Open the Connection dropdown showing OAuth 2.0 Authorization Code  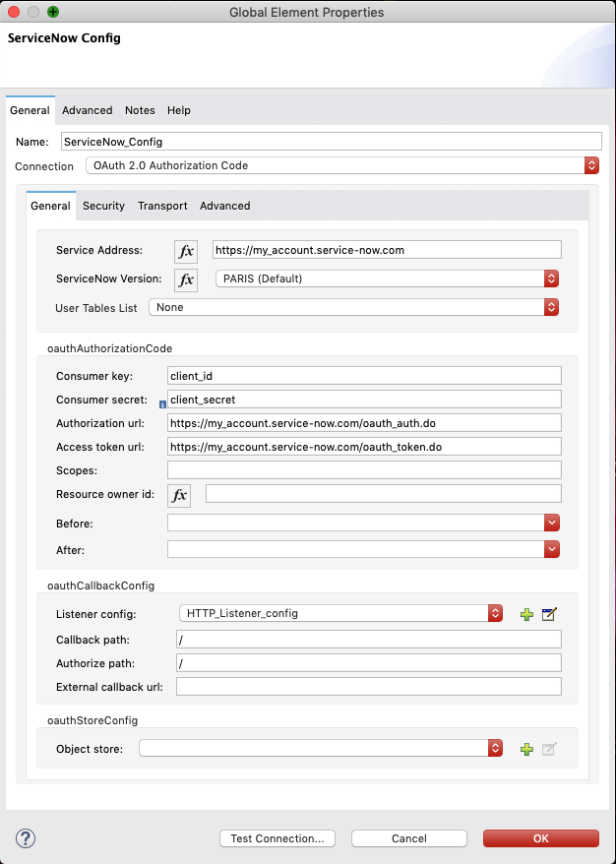[590, 166]
